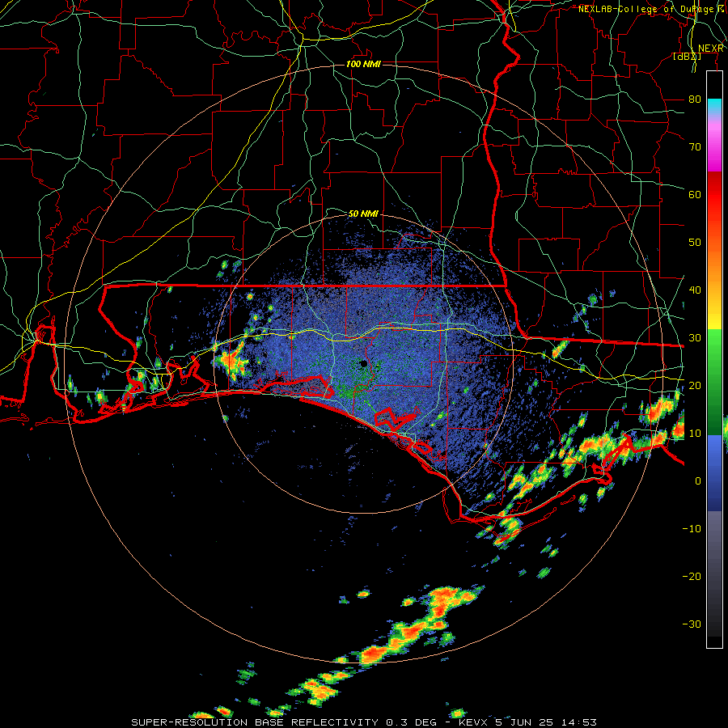Click the 60 value on the dBZ scale

(x=695, y=194)
